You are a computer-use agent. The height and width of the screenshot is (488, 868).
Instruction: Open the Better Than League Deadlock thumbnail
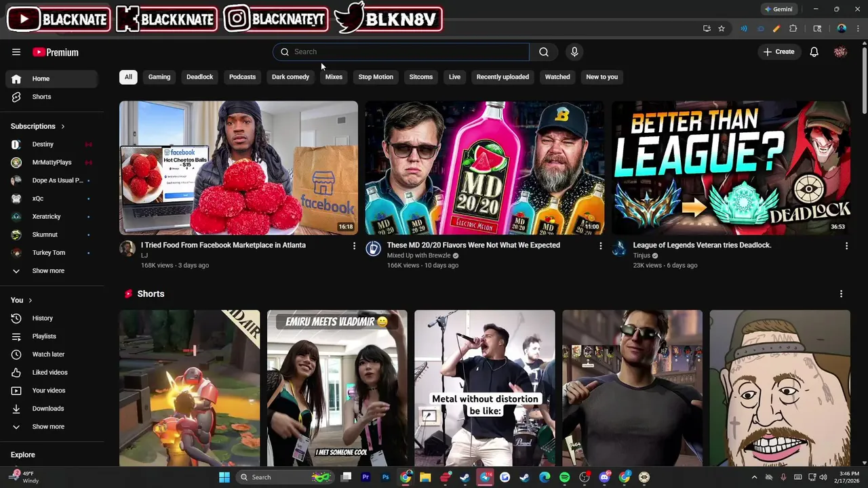click(731, 168)
